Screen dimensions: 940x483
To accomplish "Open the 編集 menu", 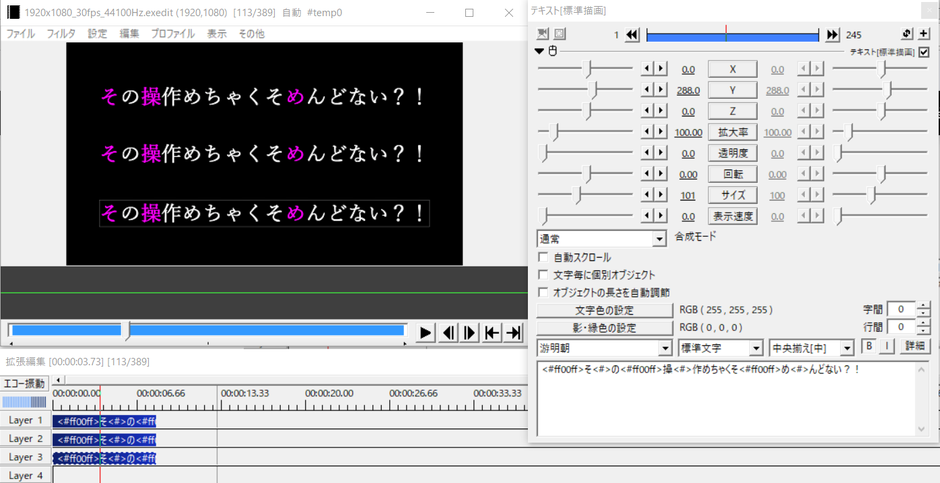I will [129, 34].
